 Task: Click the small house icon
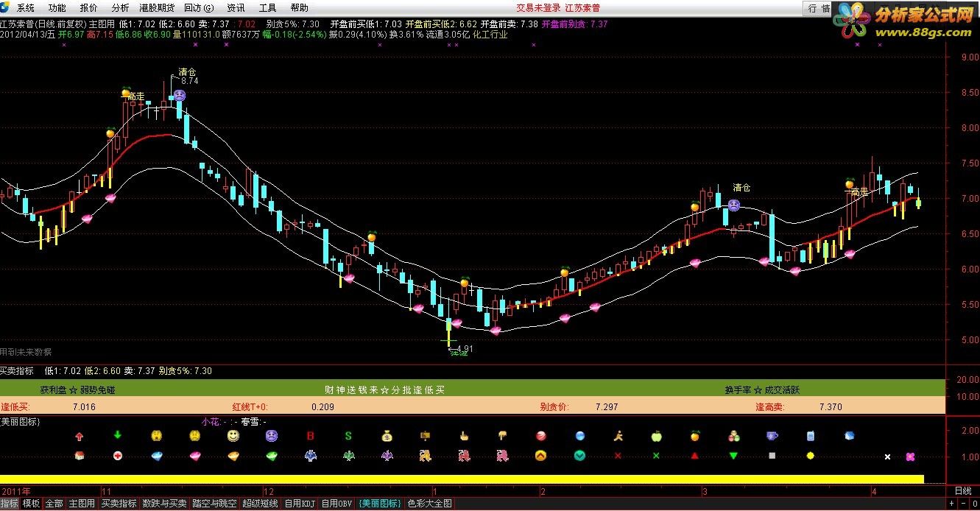click(x=79, y=456)
